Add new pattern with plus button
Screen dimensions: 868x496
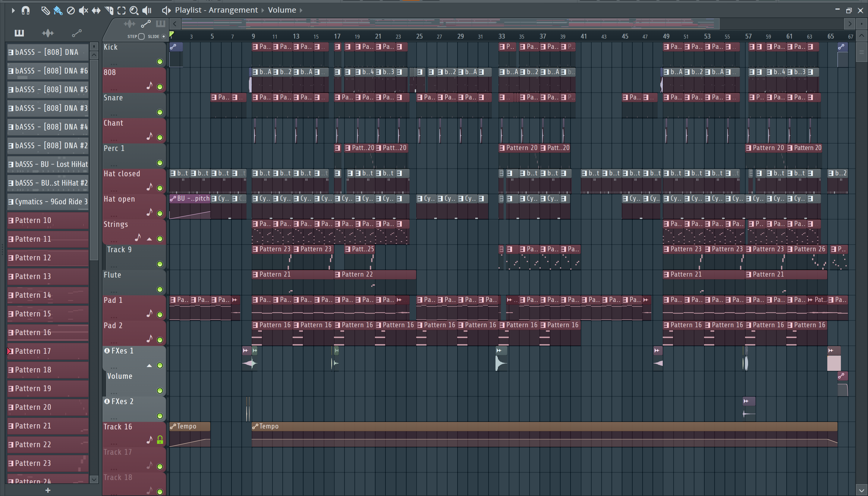point(48,490)
